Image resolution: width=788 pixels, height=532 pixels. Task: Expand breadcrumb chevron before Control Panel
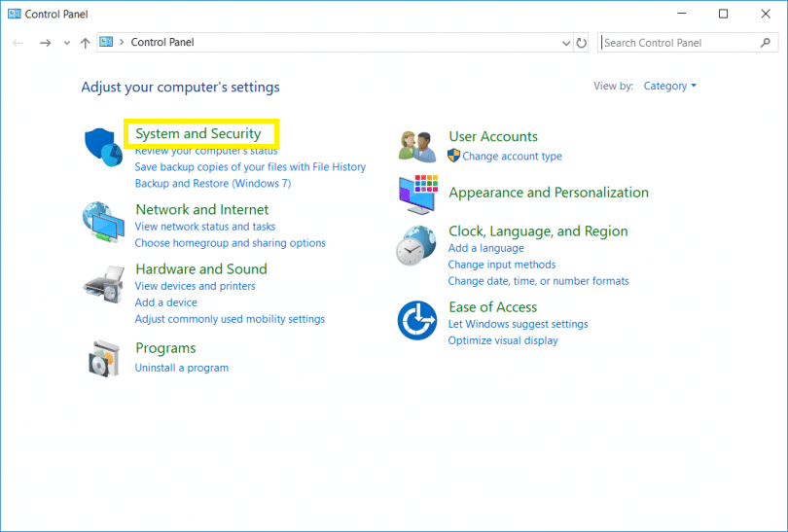click(x=122, y=42)
